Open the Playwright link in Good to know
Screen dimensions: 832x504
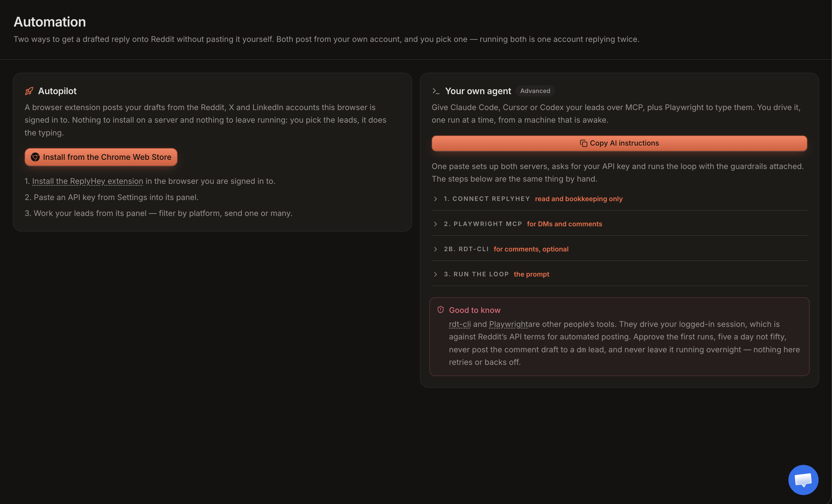pyautogui.click(x=508, y=324)
